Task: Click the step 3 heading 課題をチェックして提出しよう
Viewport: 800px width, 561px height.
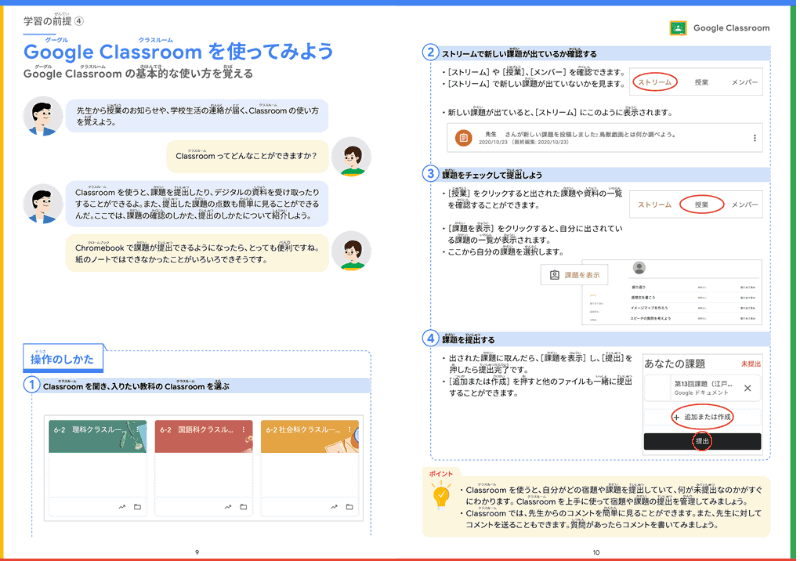Action: pos(492,174)
